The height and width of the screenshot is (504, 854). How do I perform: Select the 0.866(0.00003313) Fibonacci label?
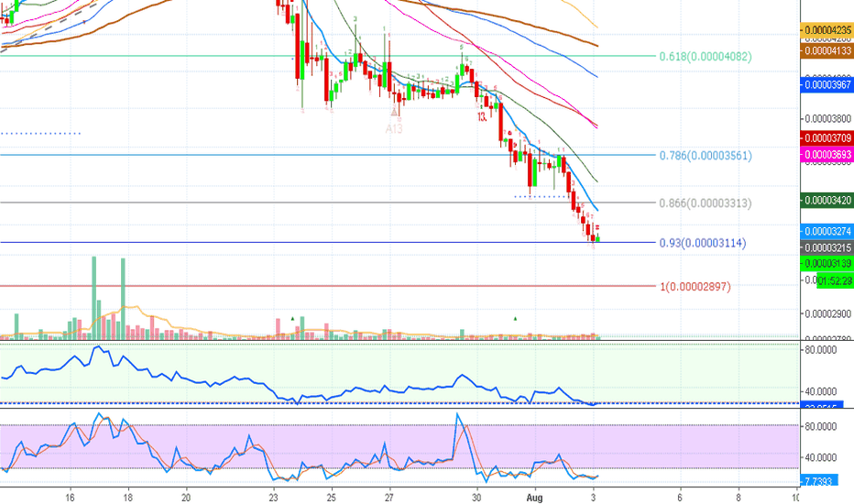point(706,203)
